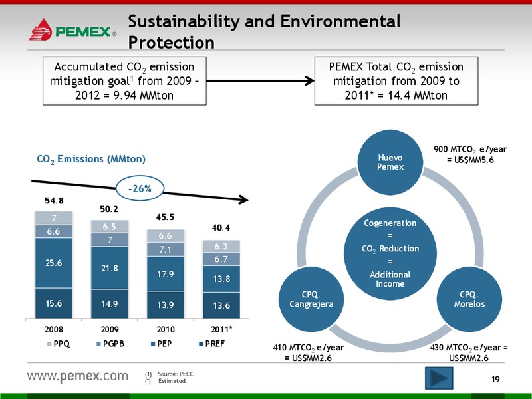Viewport: 532px width, 399px height.
Task: Click the 2008 total value 54.8
Action: 54,201
